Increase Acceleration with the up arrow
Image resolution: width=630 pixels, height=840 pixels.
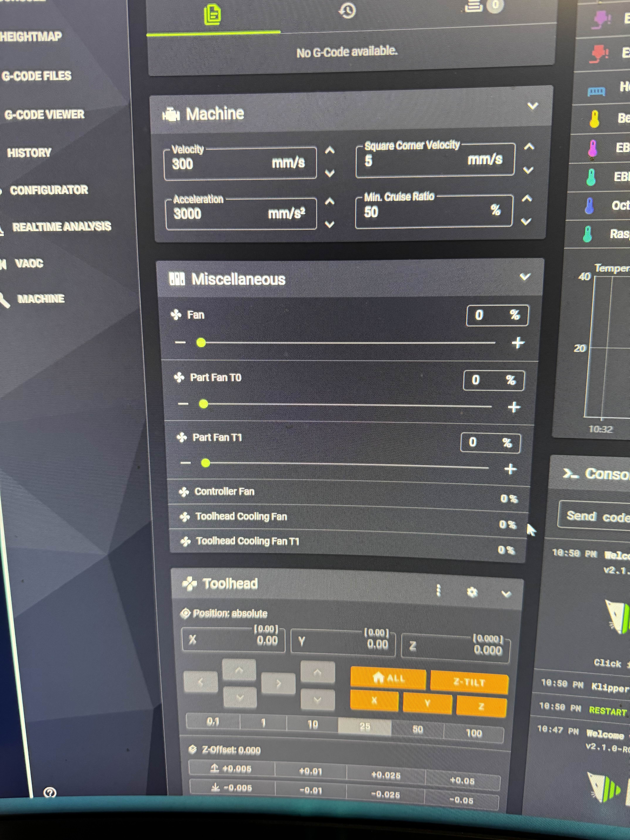pos(330,201)
